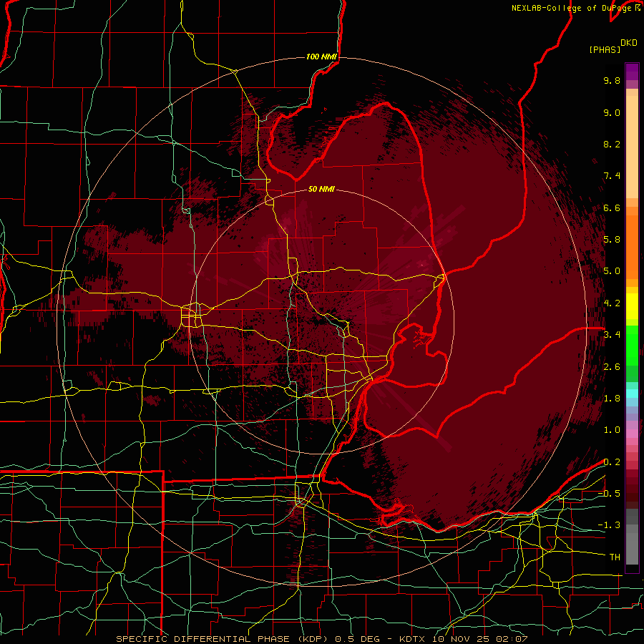This screenshot has width=644, height=644.
Task: Click the -1.3 value on the color scale
Action: click(x=609, y=525)
